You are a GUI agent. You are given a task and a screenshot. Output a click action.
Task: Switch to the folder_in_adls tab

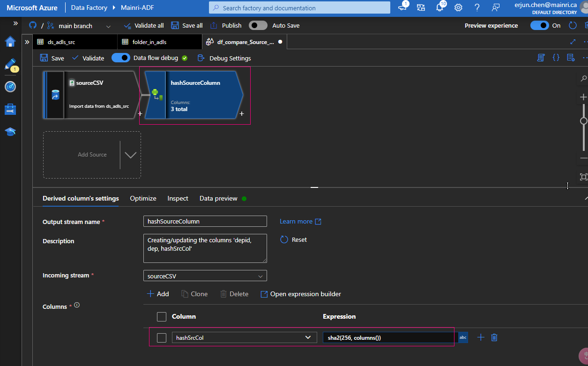tap(149, 42)
